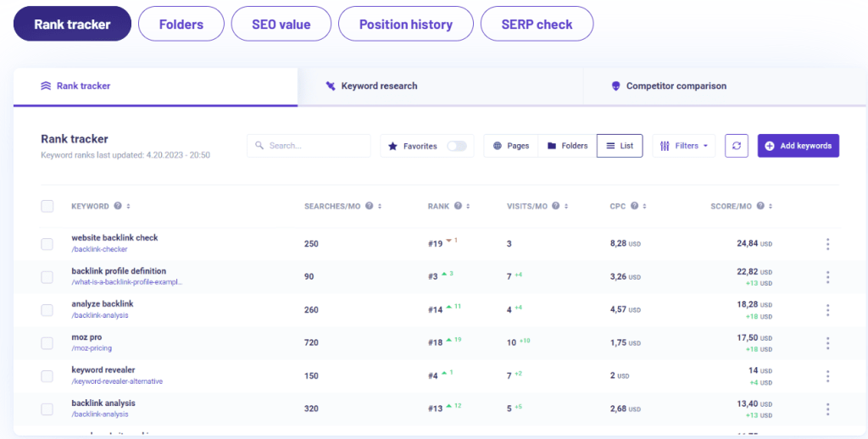Viewport: 868px width, 439px height.
Task: Click the help icon next to KEYWORD header
Action: coord(117,206)
